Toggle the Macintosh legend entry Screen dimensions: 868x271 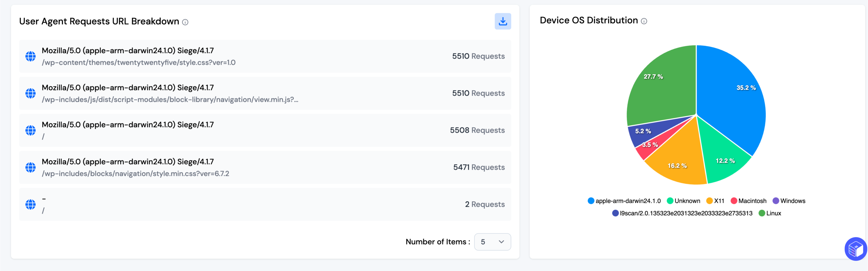point(748,201)
